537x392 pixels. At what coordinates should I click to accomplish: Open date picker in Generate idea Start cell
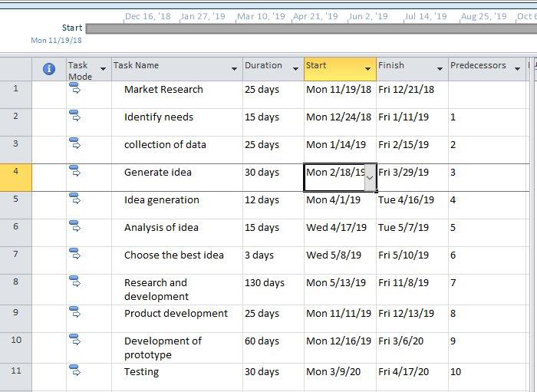coord(370,177)
